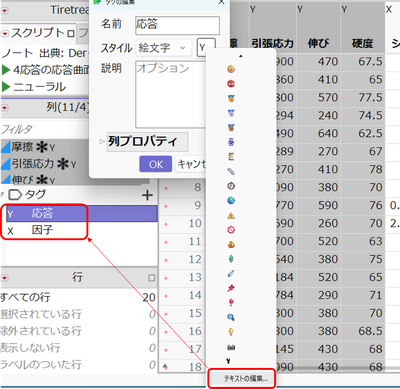Click 選択されている行 entry
This screenshot has width=400, height=389.
(x=78, y=314)
